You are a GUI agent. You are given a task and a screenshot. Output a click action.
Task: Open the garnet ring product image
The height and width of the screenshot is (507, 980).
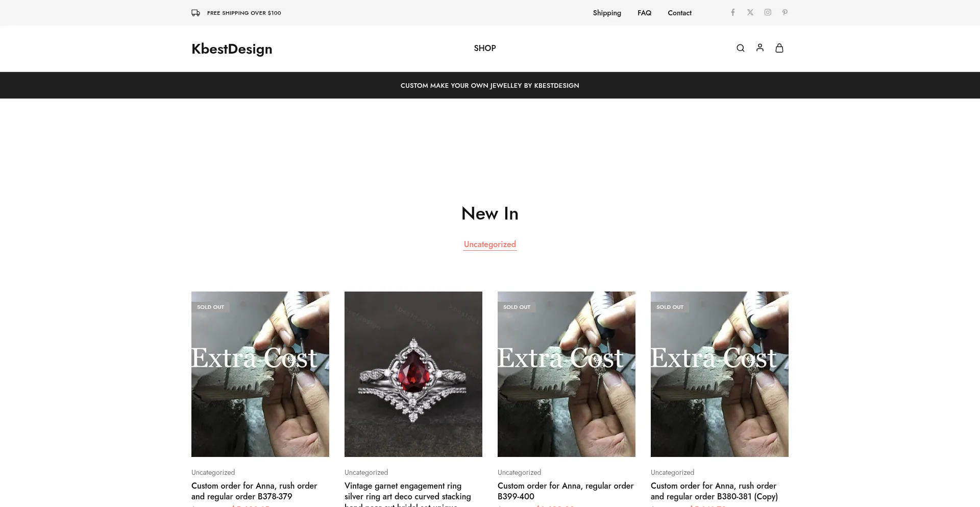tap(413, 374)
